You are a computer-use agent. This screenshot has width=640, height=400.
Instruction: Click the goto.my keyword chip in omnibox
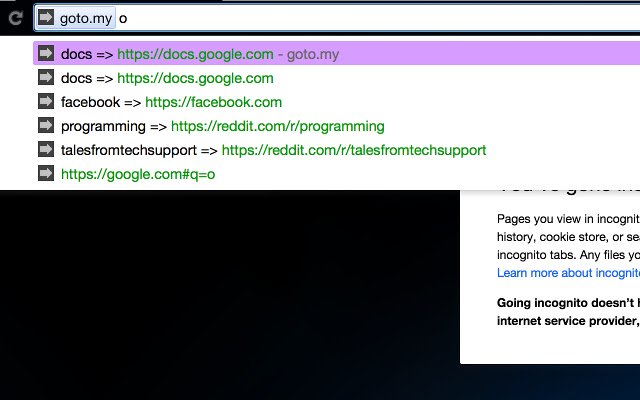point(76,18)
